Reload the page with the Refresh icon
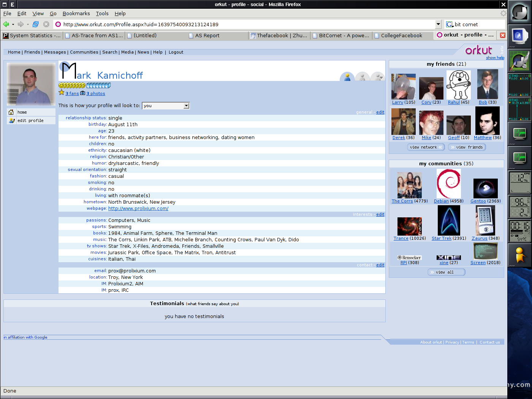This screenshot has height=399, width=532. [35, 24]
